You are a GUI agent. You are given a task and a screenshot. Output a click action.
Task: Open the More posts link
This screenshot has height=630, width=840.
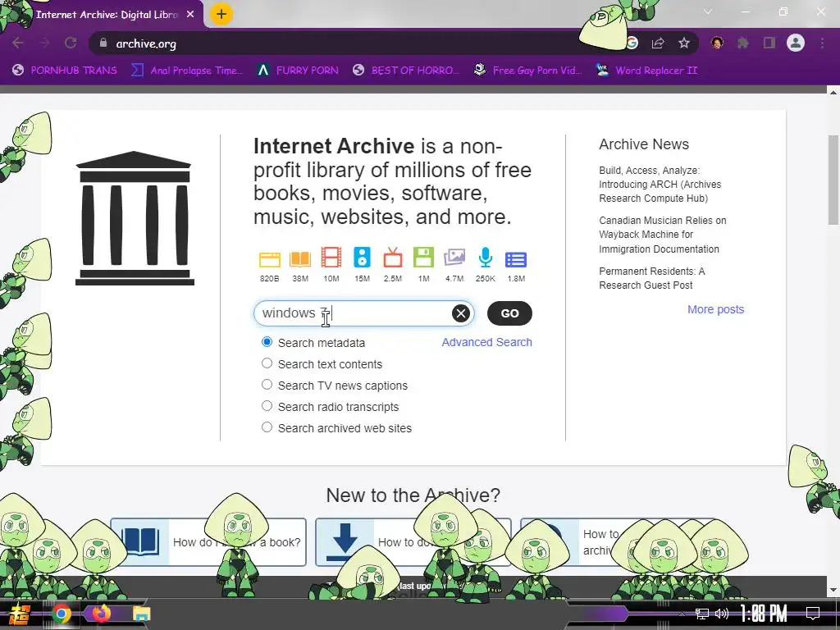tap(715, 309)
